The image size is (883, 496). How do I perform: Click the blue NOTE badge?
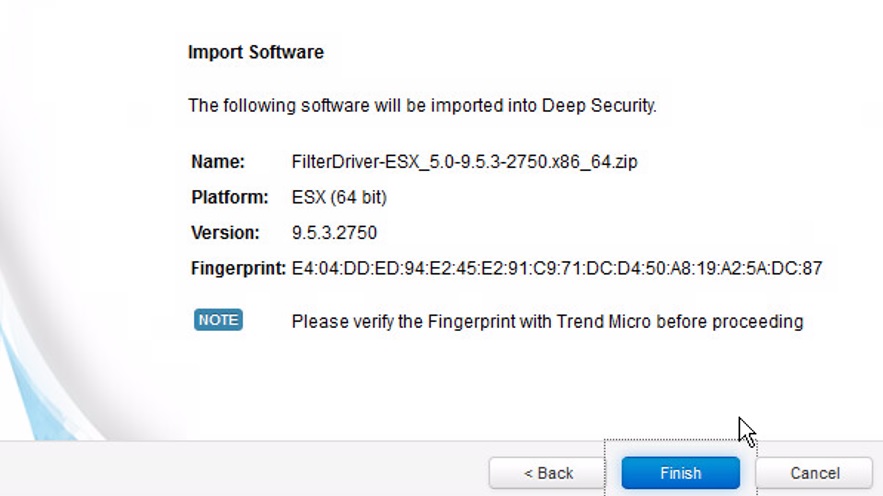218,320
